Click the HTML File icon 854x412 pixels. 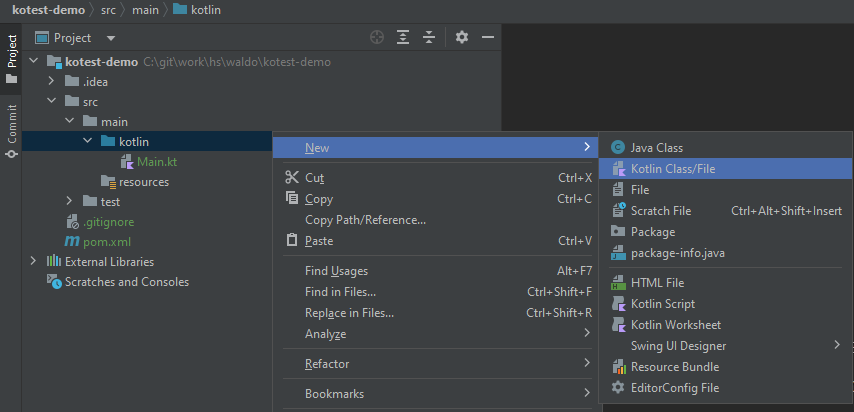click(x=618, y=282)
